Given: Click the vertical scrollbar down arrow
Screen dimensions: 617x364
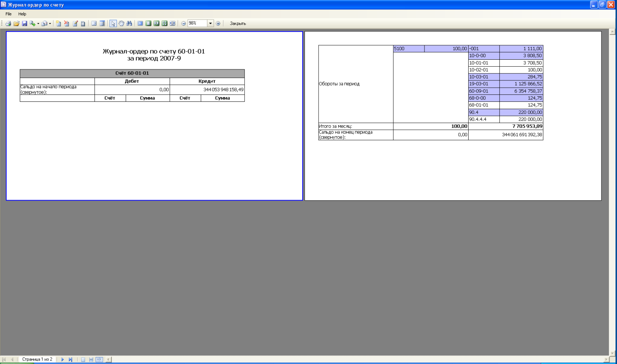Looking at the screenshot, I should (x=612, y=353).
